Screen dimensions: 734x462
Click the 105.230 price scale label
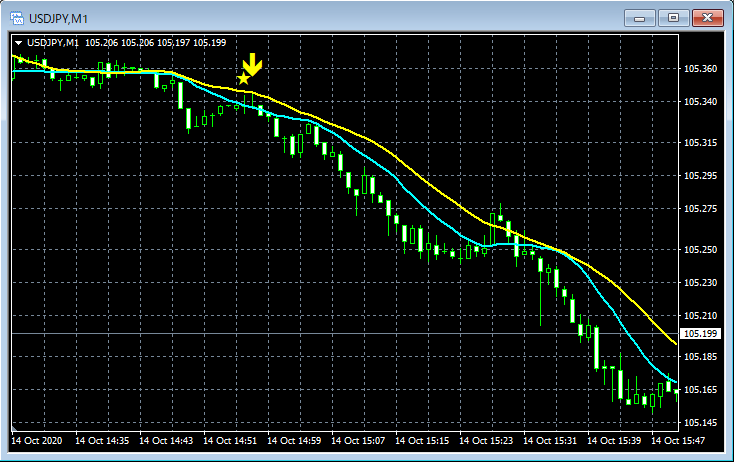[x=700, y=283]
